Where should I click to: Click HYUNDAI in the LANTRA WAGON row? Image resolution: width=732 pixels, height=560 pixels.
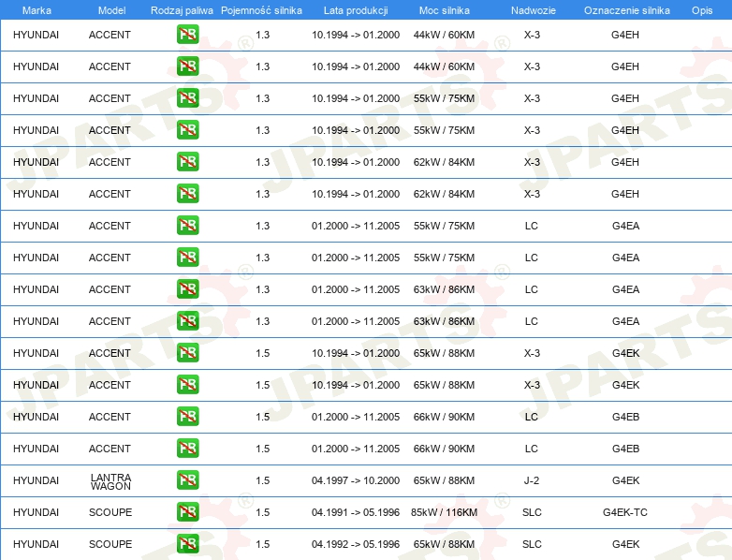click(36, 480)
